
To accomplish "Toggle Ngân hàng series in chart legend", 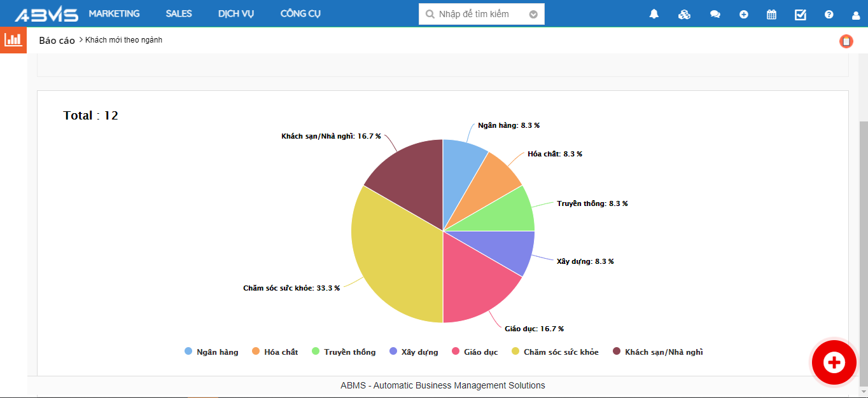I will point(211,352).
